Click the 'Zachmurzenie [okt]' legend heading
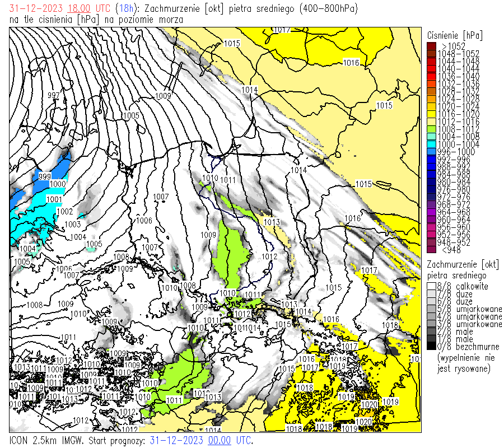The width and height of the screenshot is (504, 448). [x=463, y=264]
